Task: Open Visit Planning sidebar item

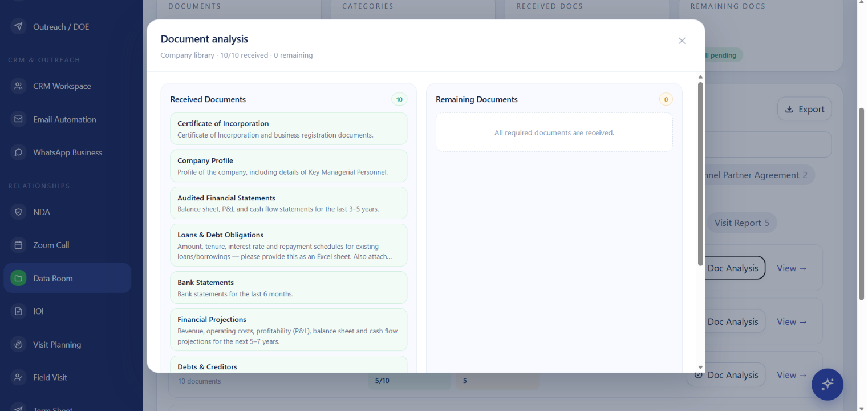Action: [67, 344]
